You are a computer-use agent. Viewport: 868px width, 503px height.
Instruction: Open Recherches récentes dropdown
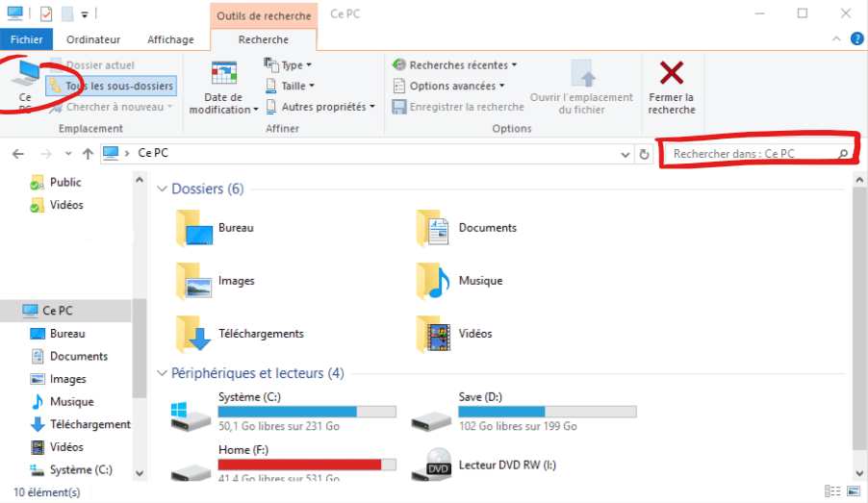click(454, 65)
